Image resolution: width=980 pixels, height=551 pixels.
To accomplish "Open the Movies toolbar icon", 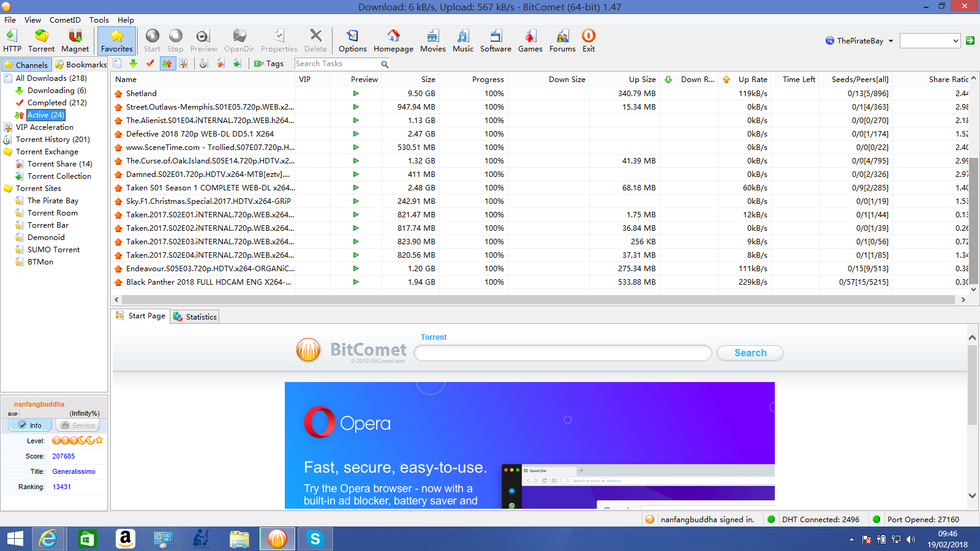I will (x=433, y=41).
